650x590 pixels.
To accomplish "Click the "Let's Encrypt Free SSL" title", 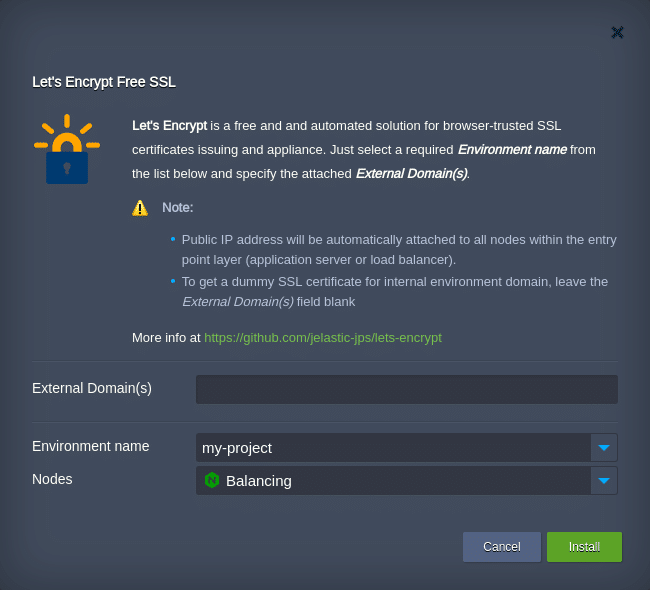I will point(104,82).
